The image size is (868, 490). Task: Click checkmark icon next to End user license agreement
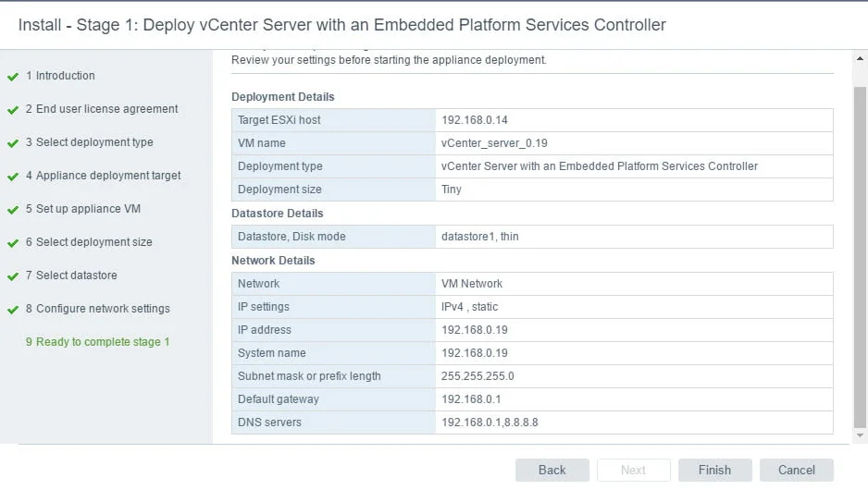click(x=13, y=110)
